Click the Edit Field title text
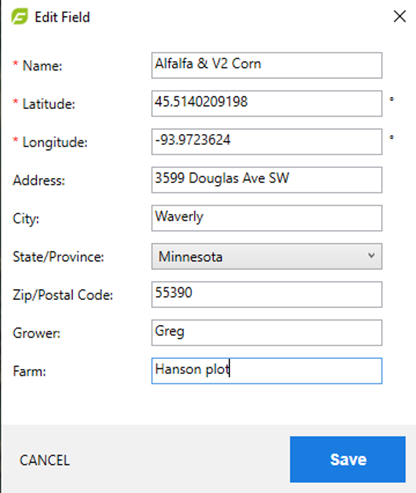The image size is (416, 493). (x=62, y=17)
